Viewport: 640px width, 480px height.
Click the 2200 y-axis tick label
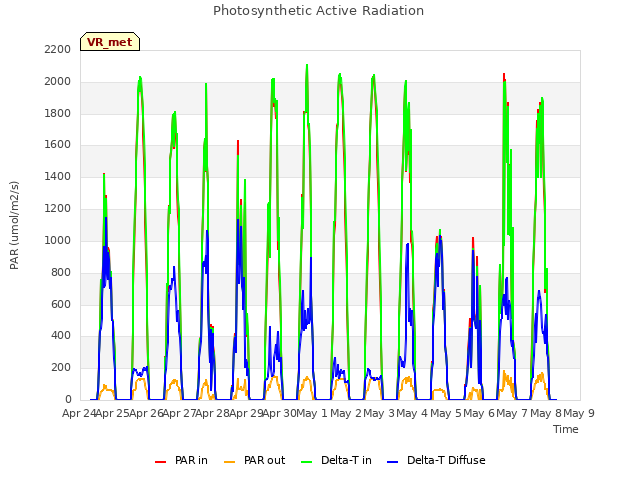pyautogui.click(x=58, y=49)
